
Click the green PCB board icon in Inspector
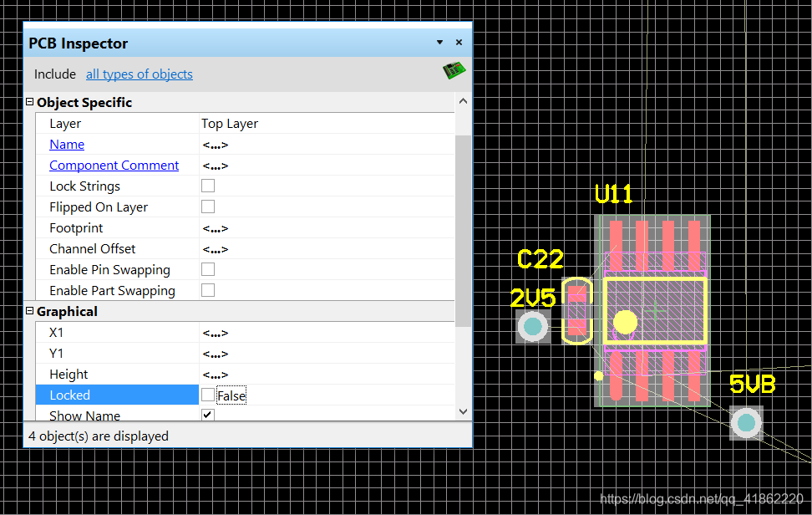[x=454, y=70]
